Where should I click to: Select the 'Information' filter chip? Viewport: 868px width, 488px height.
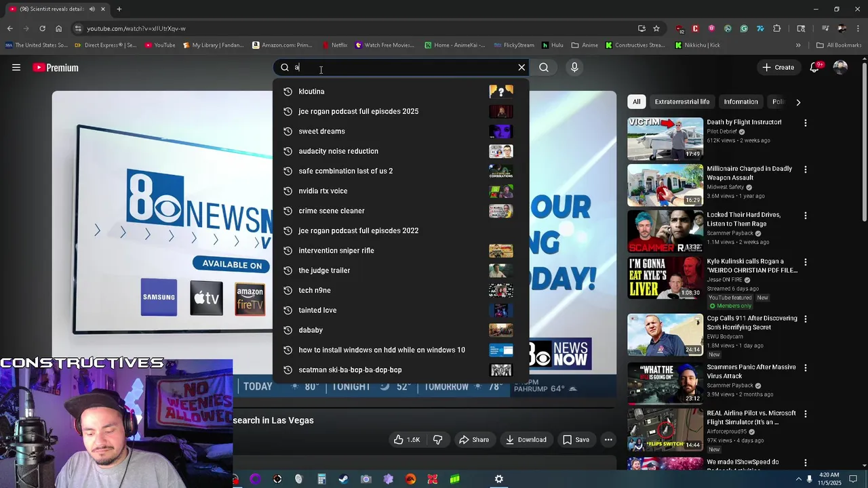(741, 102)
